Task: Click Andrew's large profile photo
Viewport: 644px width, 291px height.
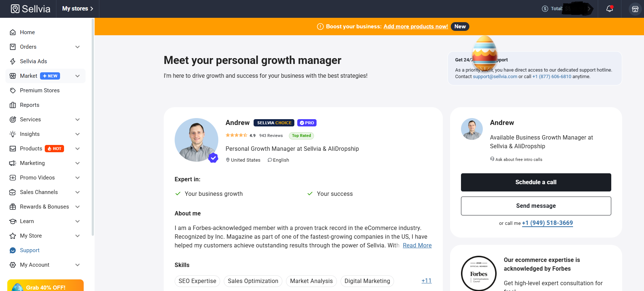Action: (196, 140)
